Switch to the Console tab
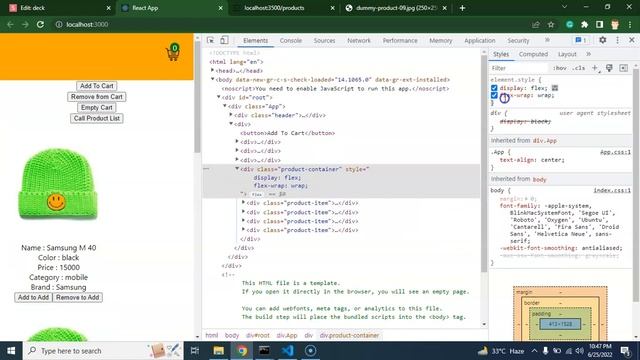640x360 pixels. (291, 40)
